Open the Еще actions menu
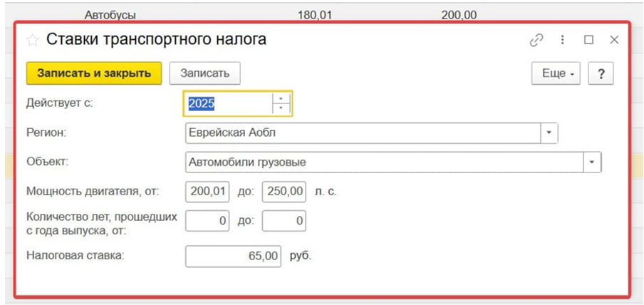The height and width of the screenshot is (305, 644). (556, 73)
